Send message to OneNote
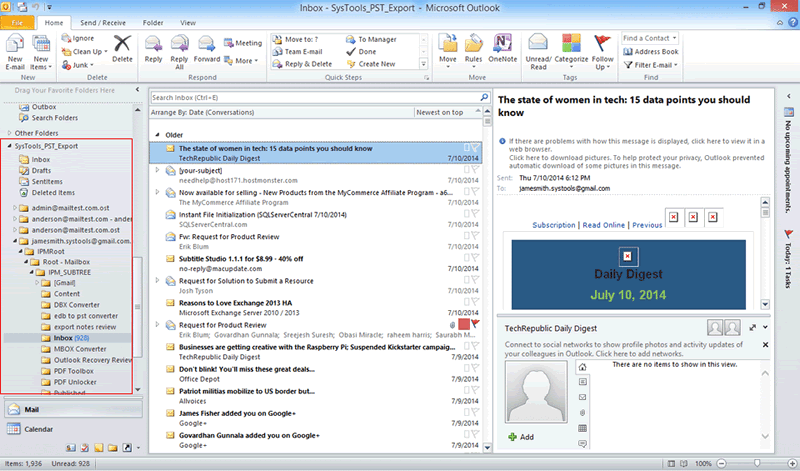Image resolution: width=800 pixels, height=471 pixels. 503,49
